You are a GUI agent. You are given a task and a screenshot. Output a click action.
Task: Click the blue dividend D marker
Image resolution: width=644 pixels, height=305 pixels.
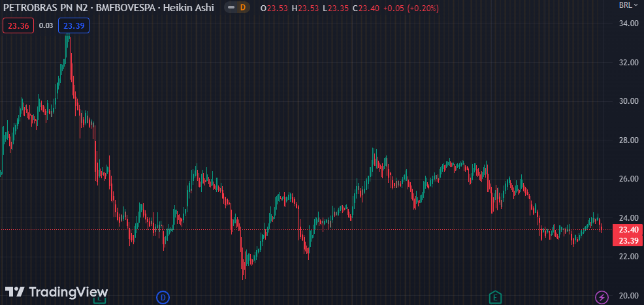tap(163, 297)
